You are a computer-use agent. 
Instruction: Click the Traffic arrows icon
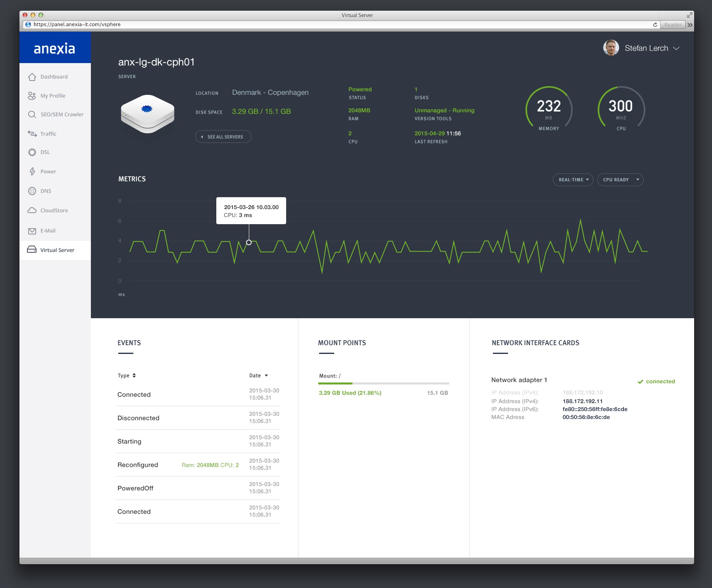pos(32,133)
